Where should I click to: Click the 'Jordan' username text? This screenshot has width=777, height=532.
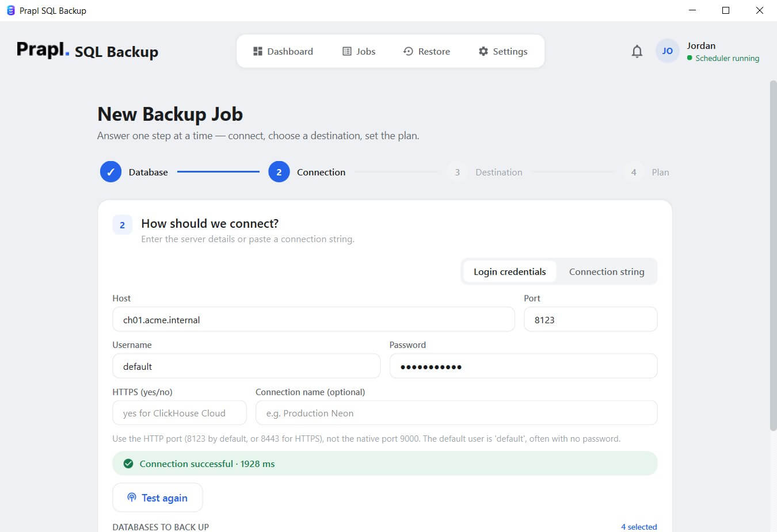(701, 45)
